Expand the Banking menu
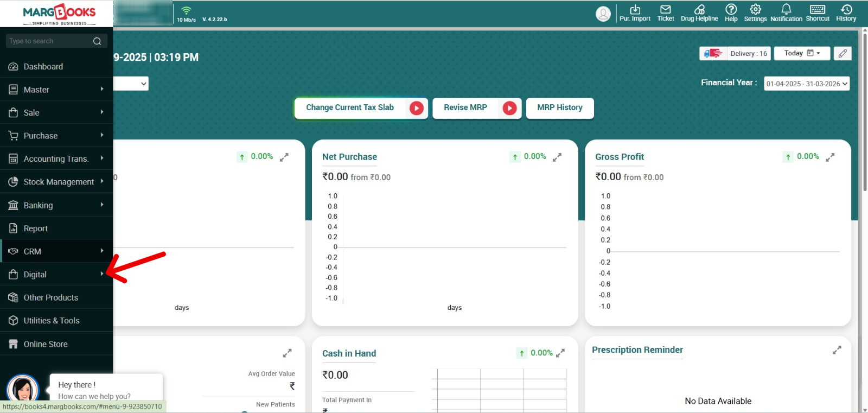 click(x=56, y=205)
